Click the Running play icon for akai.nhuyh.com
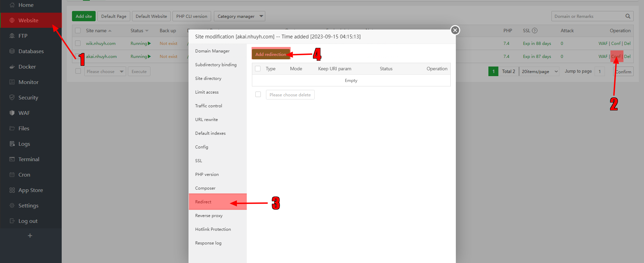This screenshot has width=644, height=263. [x=149, y=57]
